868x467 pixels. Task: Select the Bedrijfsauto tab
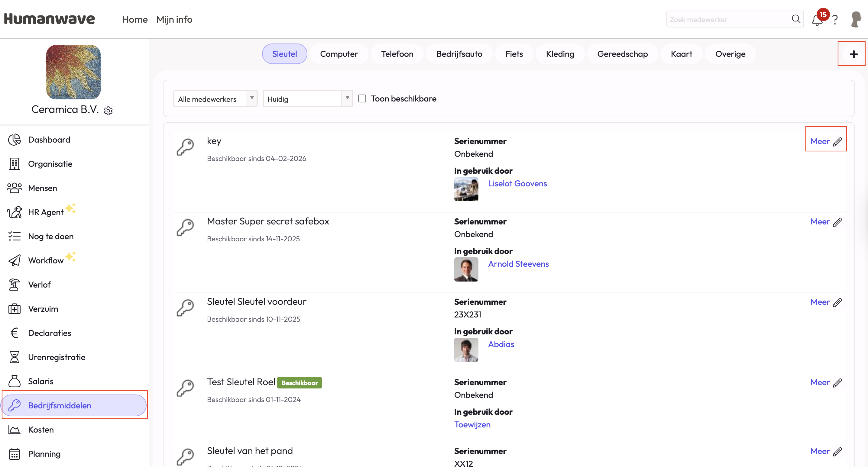pyautogui.click(x=459, y=54)
